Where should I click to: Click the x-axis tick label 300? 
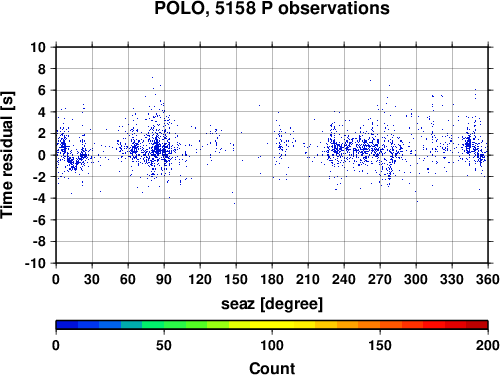pos(416,279)
